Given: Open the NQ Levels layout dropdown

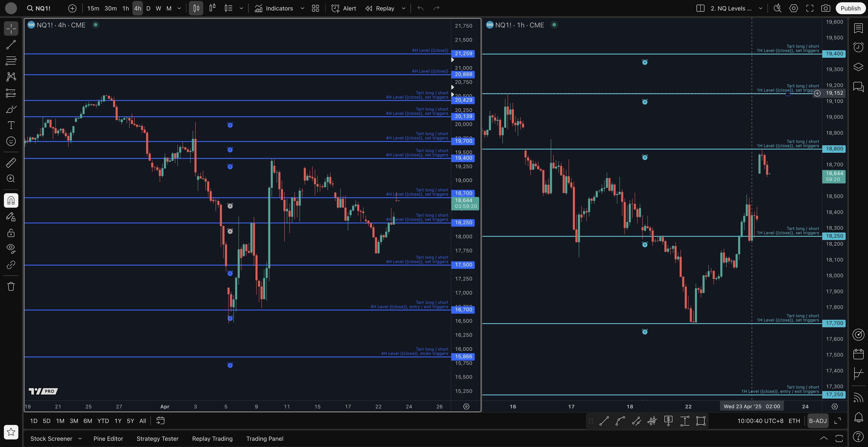Looking at the screenshot, I should point(760,8).
